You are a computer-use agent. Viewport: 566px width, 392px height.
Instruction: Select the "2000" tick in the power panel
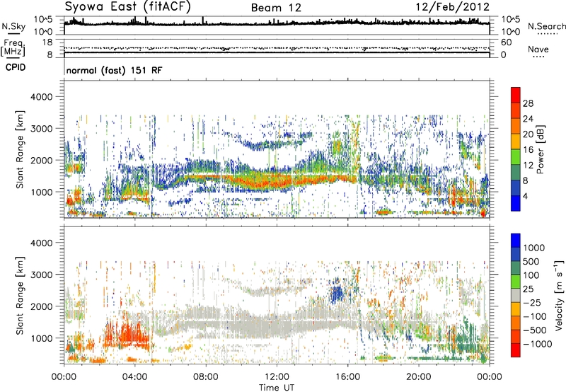pos(42,160)
